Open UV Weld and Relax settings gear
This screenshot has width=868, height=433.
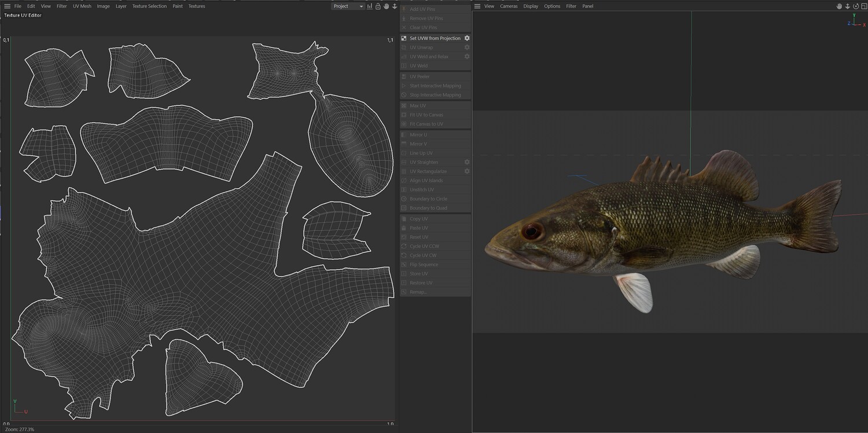pyautogui.click(x=467, y=57)
